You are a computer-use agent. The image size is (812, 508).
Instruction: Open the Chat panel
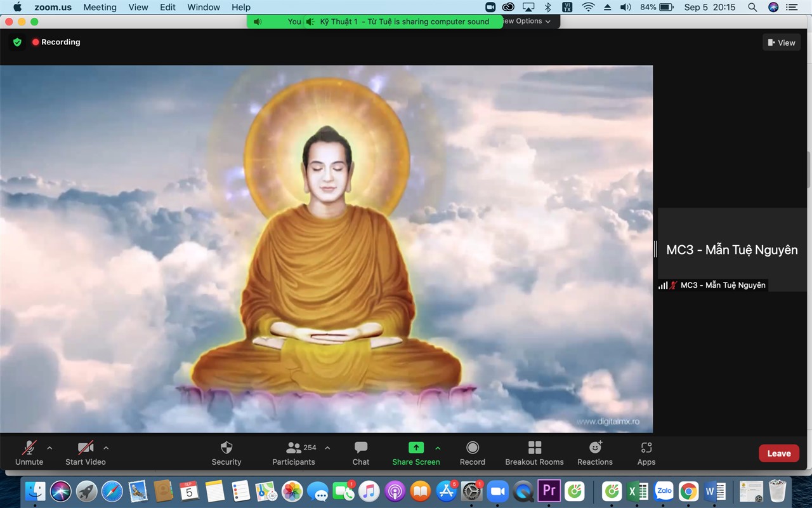point(361,453)
